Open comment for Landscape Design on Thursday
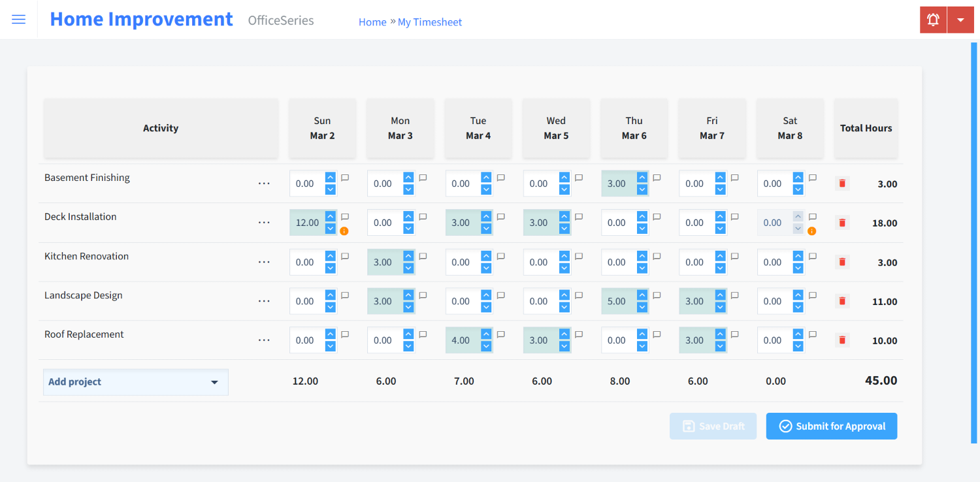Image resolution: width=980 pixels, height=482 pixels. point(657,295)
